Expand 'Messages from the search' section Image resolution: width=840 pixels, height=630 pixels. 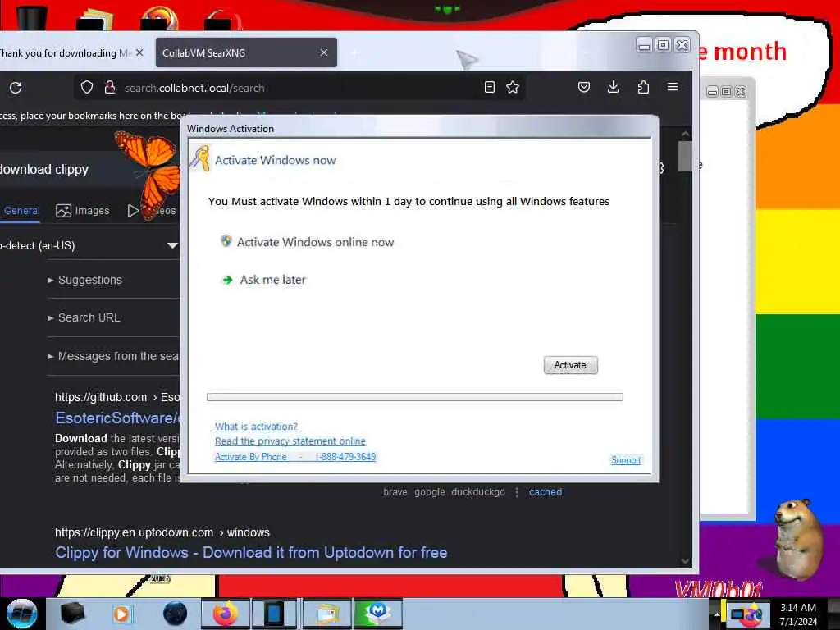pyautogui.click(x=113, y=356)
